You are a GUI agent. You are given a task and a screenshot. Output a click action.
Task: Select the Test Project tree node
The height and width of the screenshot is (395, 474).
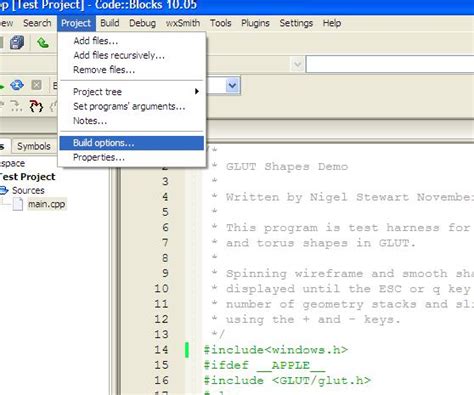point(28,177)
